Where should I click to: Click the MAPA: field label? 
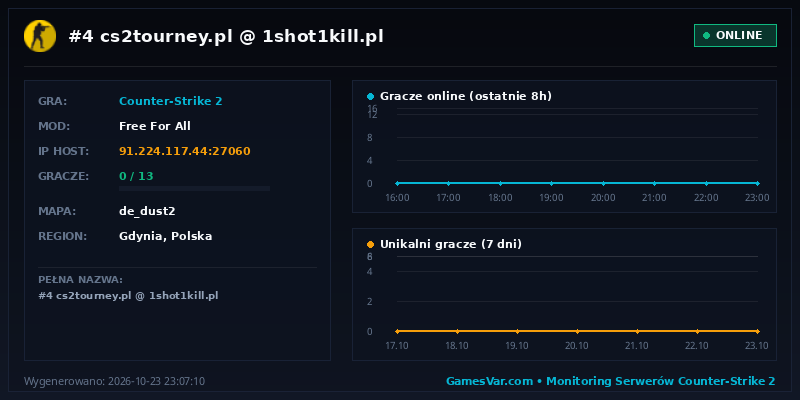[57, 211]
